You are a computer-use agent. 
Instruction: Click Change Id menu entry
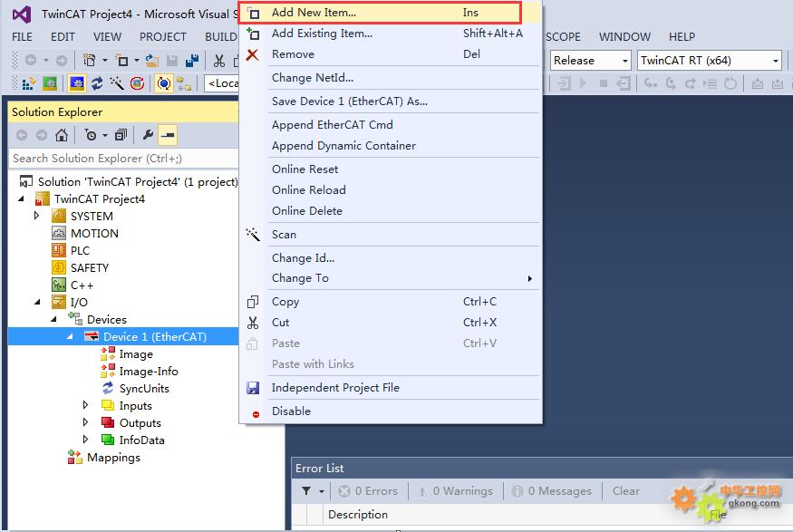(x=391, y=258)
